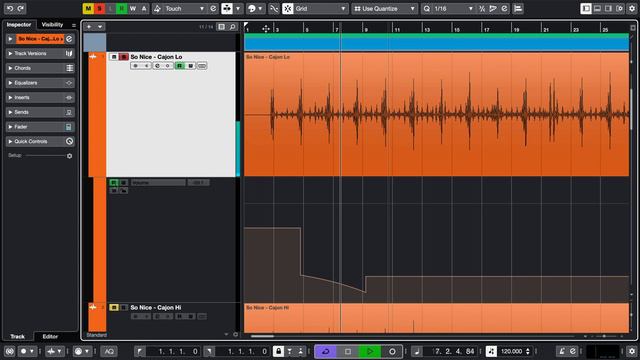
Task: Click the Stop transport button
Action: tap(348, 351)
